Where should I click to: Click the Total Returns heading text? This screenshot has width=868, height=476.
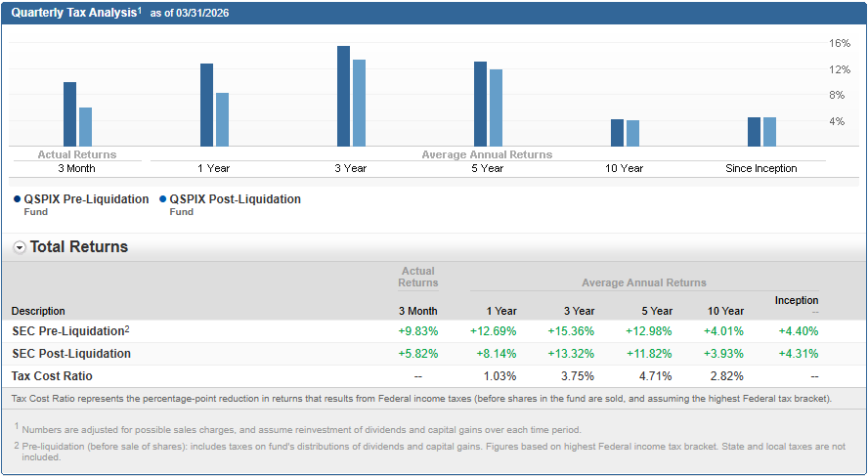(79, 247)
